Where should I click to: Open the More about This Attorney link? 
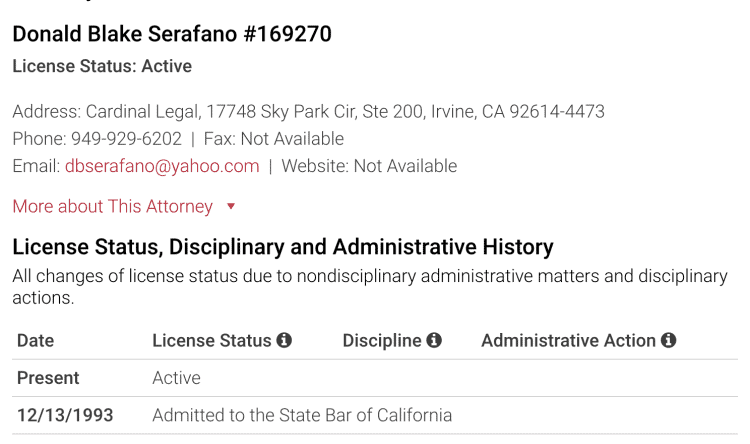pos(112,206)
